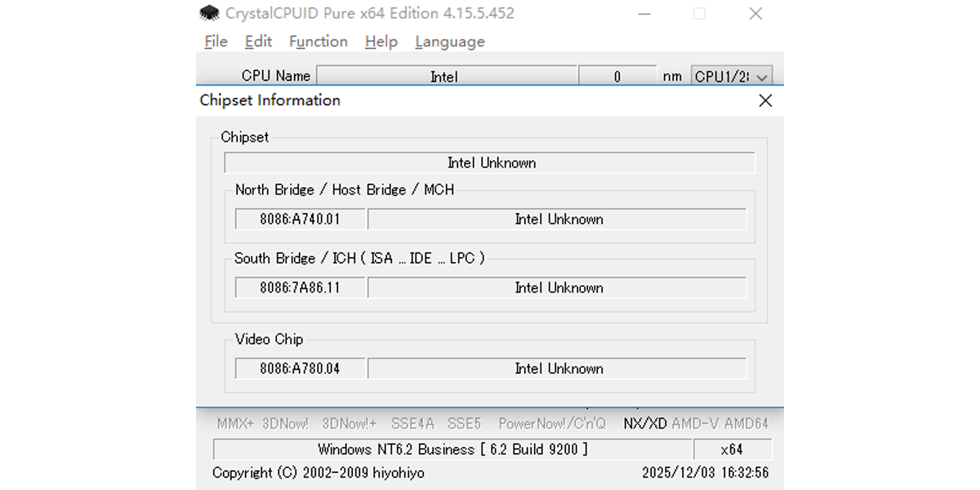Click the CrystalCPUID app icon in title bar
The width and height of the screenshot is (980, 490).
point(210,13)
